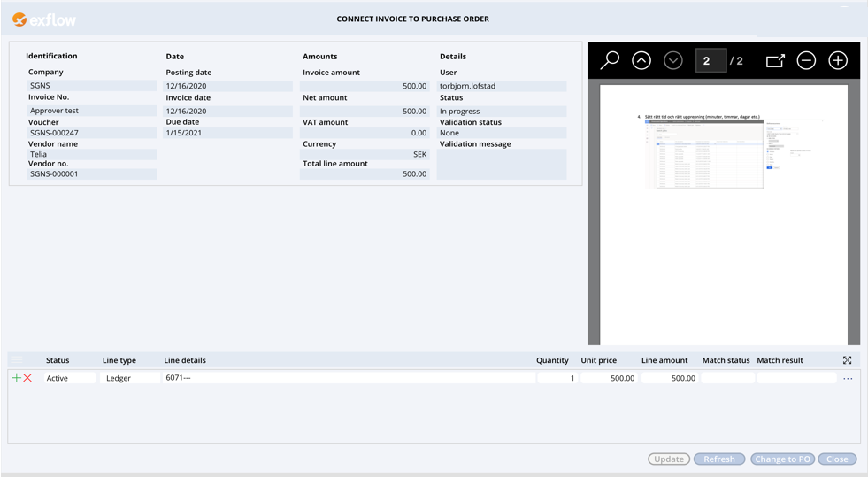Select the Match result column header
The image size is (868, 478).
tap(780, 360)
